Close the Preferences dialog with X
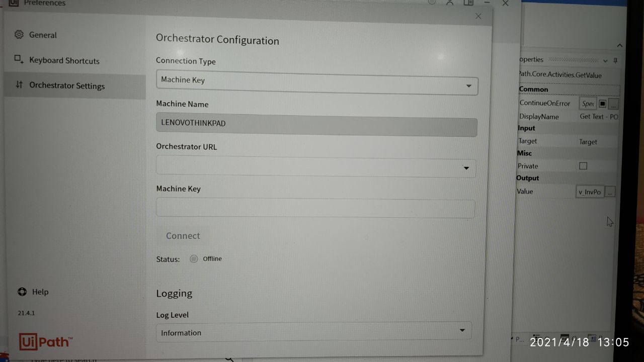This screenshot has height=362, width=644. click(478, 17)
